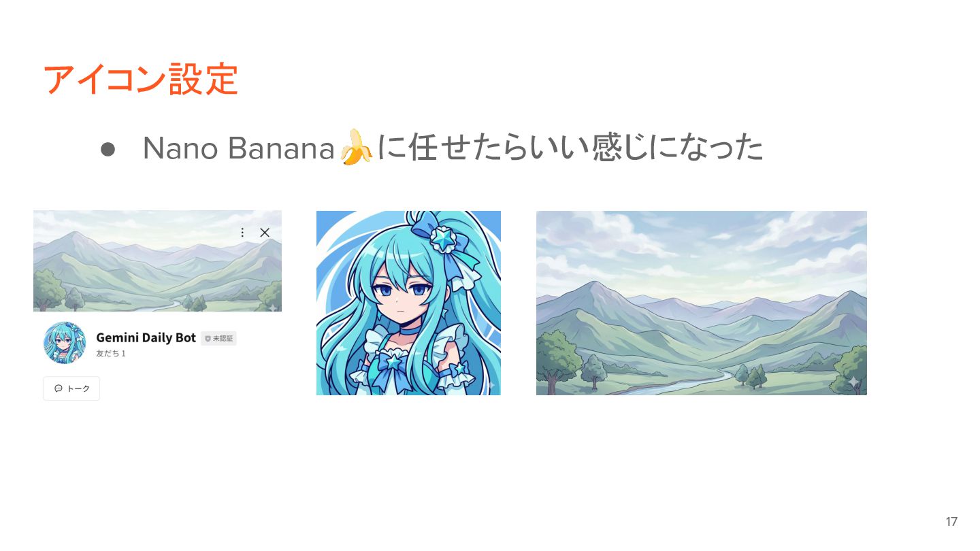This screenshot has height=551, width=980.
Task: Click the Nano Banana bullet text
Action: (453, 148)
